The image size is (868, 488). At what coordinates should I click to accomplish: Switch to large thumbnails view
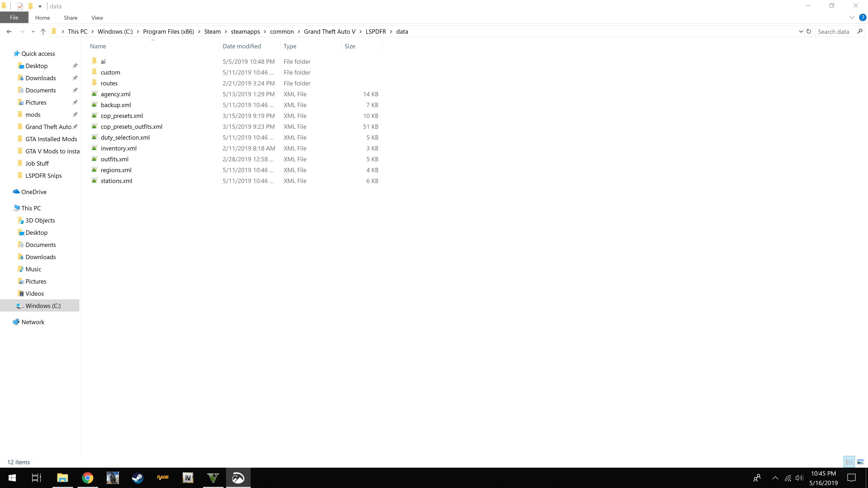pyautogui.click(x=860, y=462)
